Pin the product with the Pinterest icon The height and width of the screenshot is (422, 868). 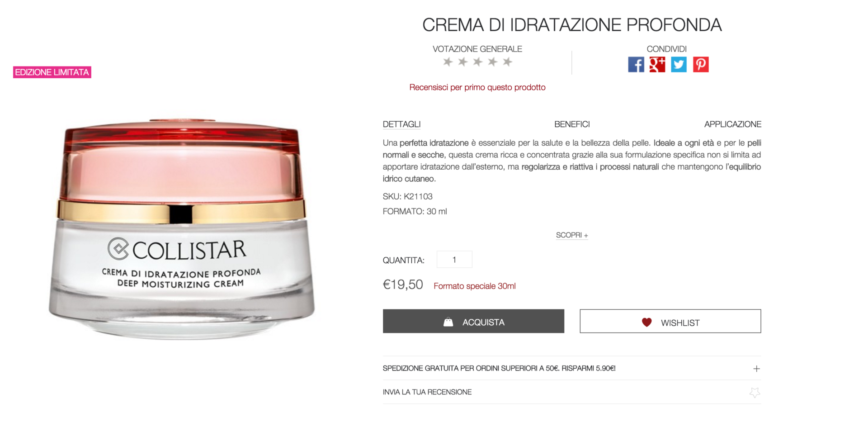[701, 65]
